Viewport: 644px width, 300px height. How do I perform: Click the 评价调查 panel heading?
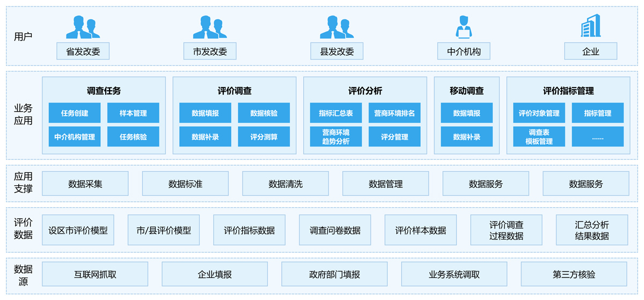tap(235, 91)
